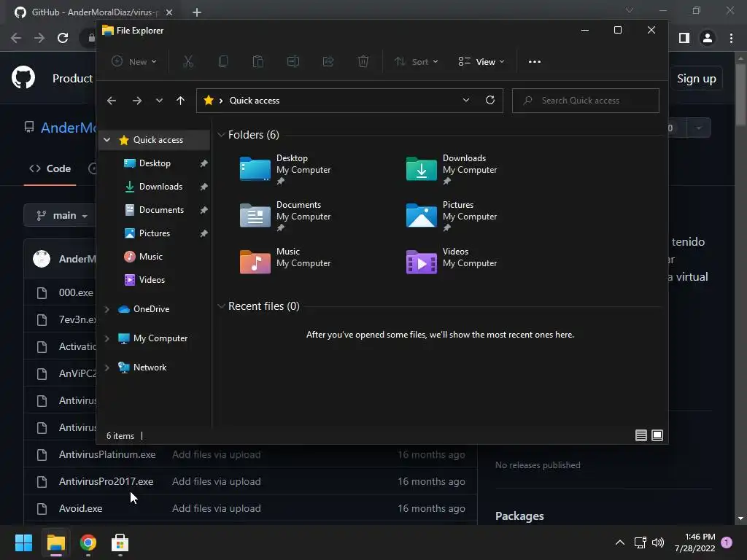Click the Quick access address bar path
This screenshot has height=560, width=747.
tap(254, 101)
